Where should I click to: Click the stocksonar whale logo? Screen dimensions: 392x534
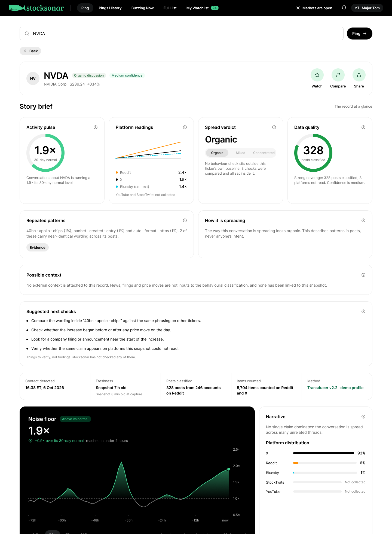coord(36,8)
